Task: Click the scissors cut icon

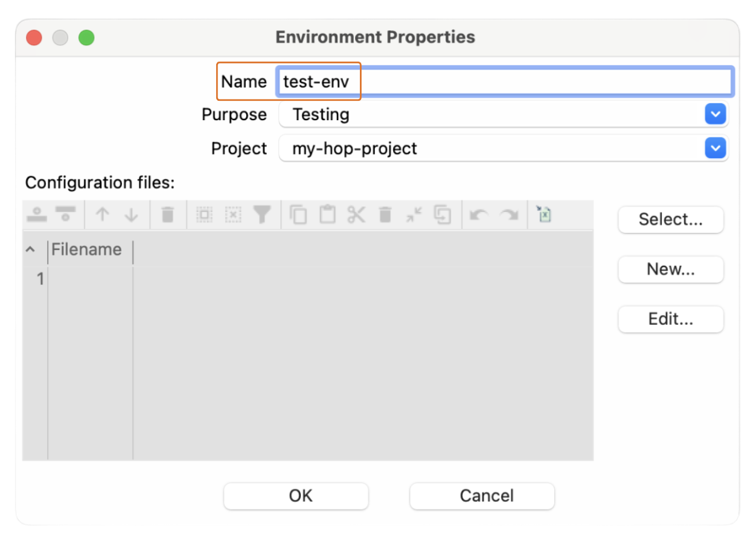Action: coord(356,214)
